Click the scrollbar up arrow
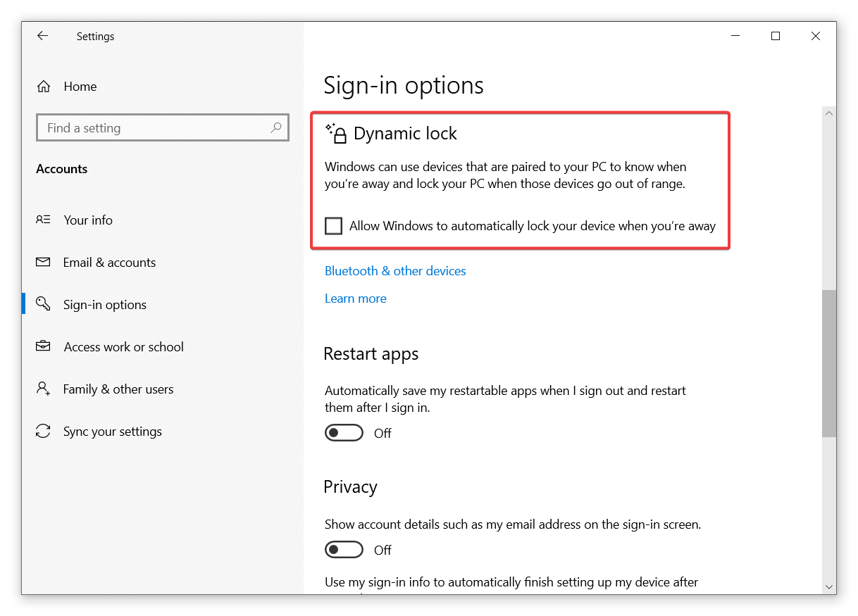858x616 pixels. [829, 113]
